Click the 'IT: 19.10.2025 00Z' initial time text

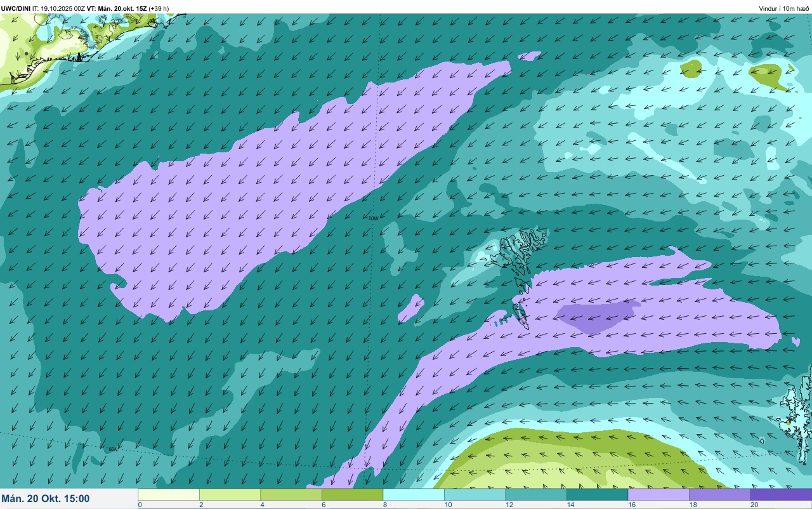pos(59,8)
